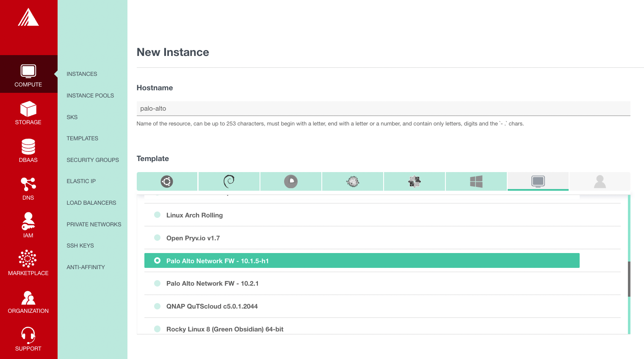
Task: Select the Linux Arch Rolling radio button
Action: pos(157,215)
